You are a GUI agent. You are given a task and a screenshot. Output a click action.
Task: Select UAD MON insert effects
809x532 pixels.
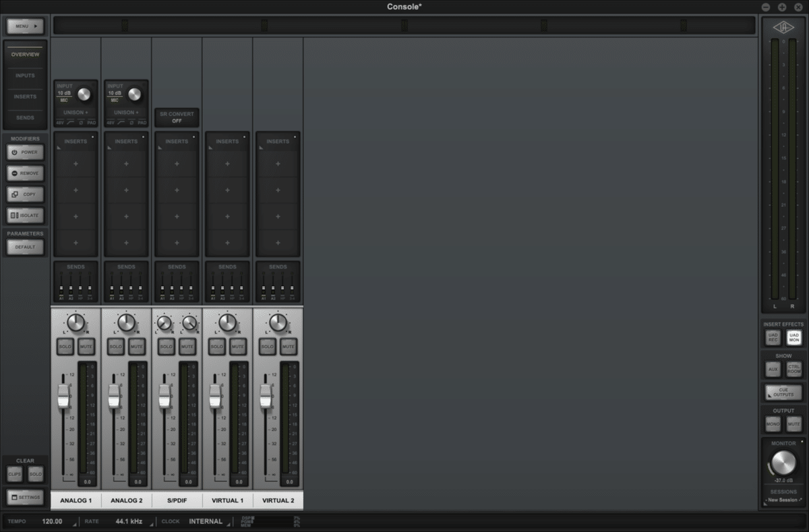pos(794,337)
